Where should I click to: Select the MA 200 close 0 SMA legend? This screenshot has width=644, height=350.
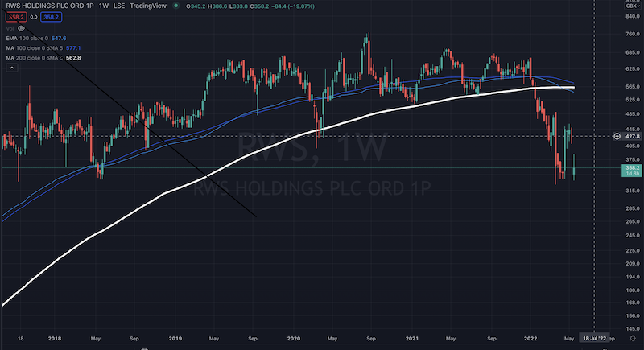tap(35, 58)
